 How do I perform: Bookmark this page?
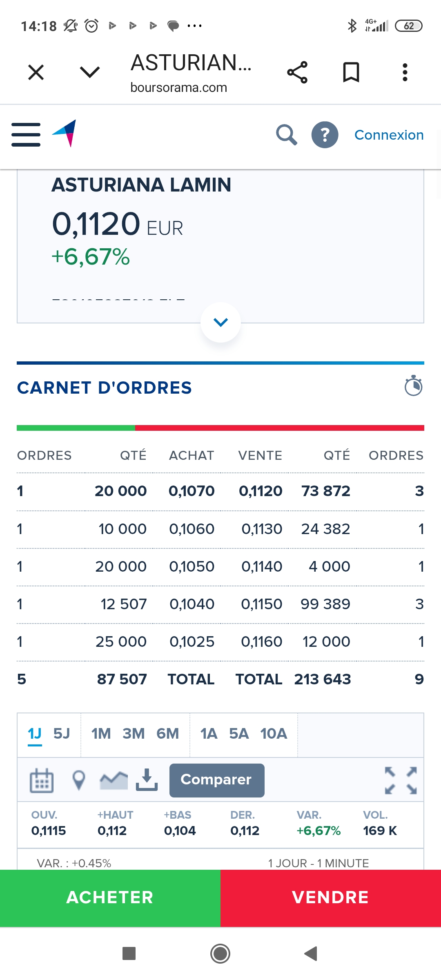click(351, 72)
